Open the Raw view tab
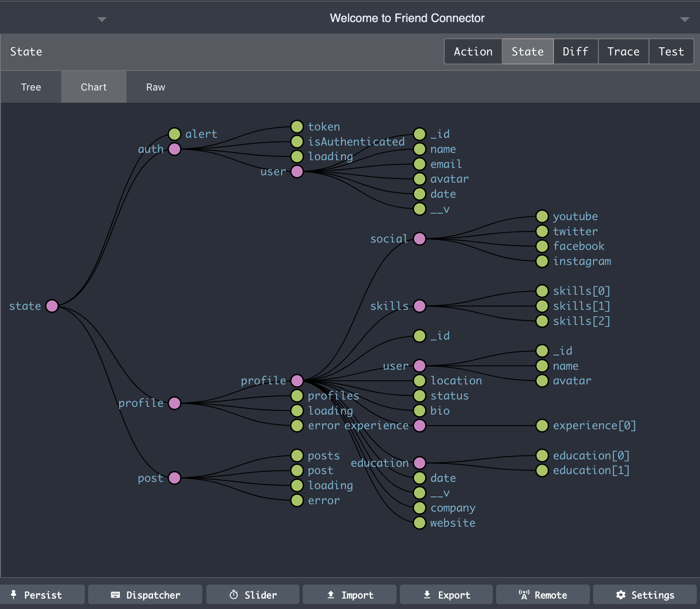Viewport: 700px width, 609px height. 156,87
